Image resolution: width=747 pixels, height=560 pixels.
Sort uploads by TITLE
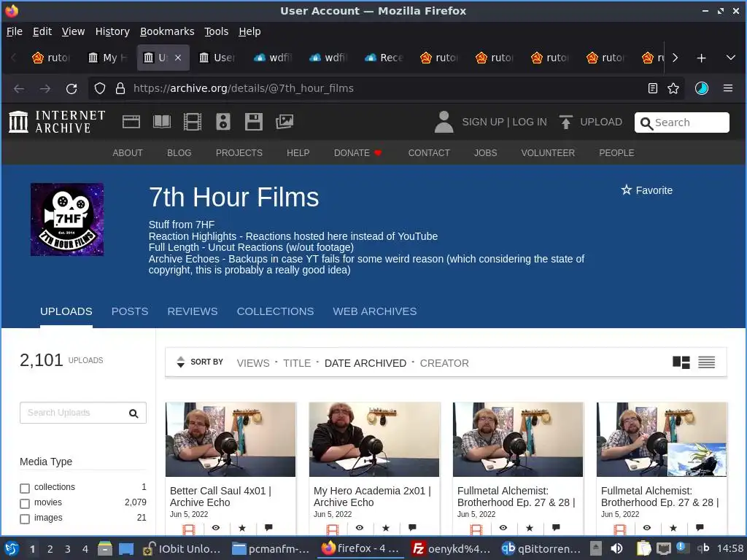297,363
